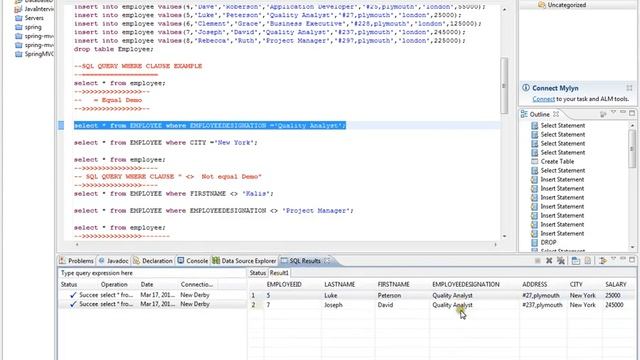Click the editor vertical scrollbar thumb
Image resolution: width=640 pixels, height=360 pixels.
pyautogui.click(x=504, y=86)
